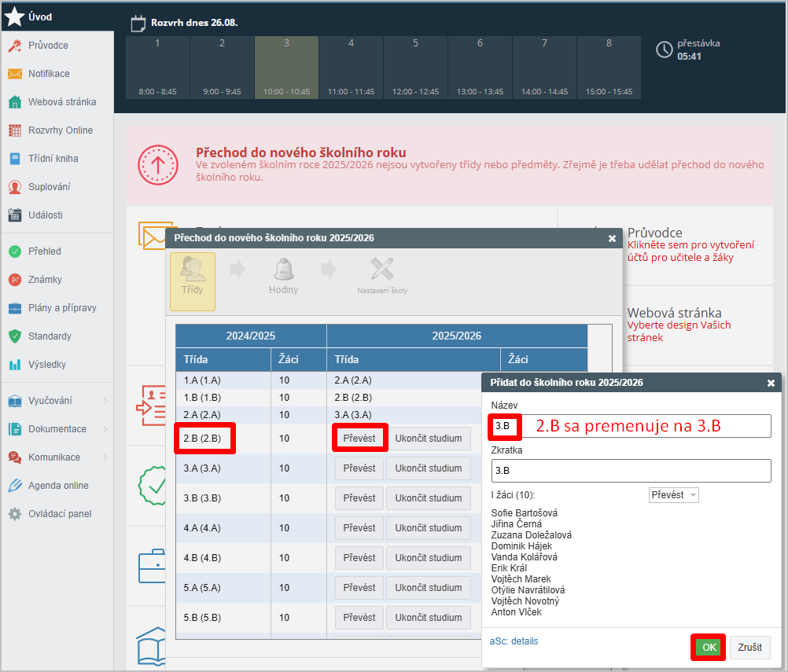Screen dimensions: 788x672
Task: Expand the Komunikace submenu arrow
Action: [x=105, y=457]
